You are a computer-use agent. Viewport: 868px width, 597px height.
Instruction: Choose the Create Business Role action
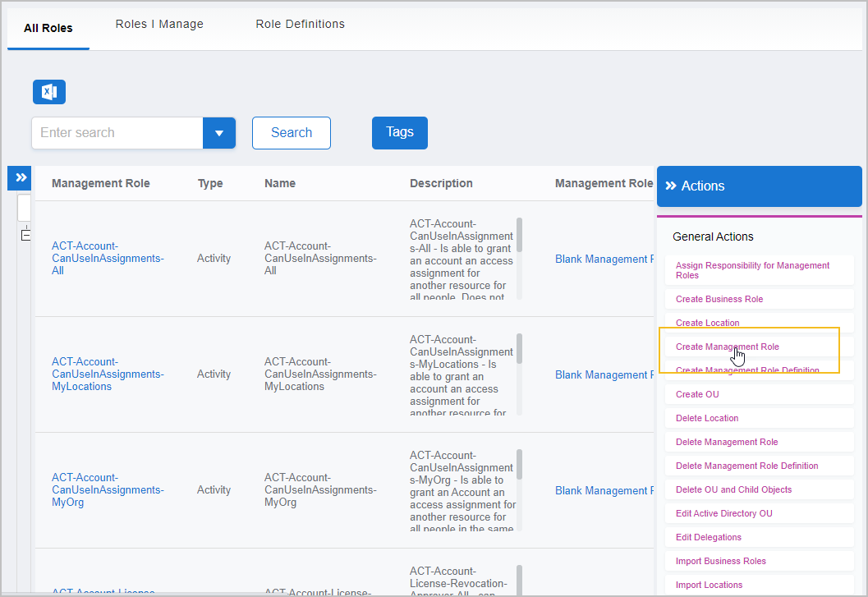point(719,299)
